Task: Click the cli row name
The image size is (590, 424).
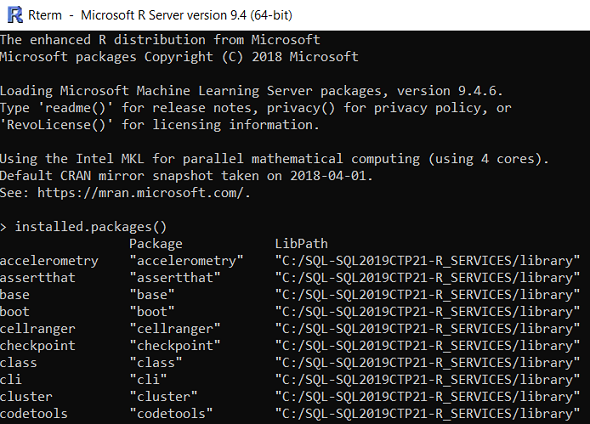Action: [x=11, y=380]
